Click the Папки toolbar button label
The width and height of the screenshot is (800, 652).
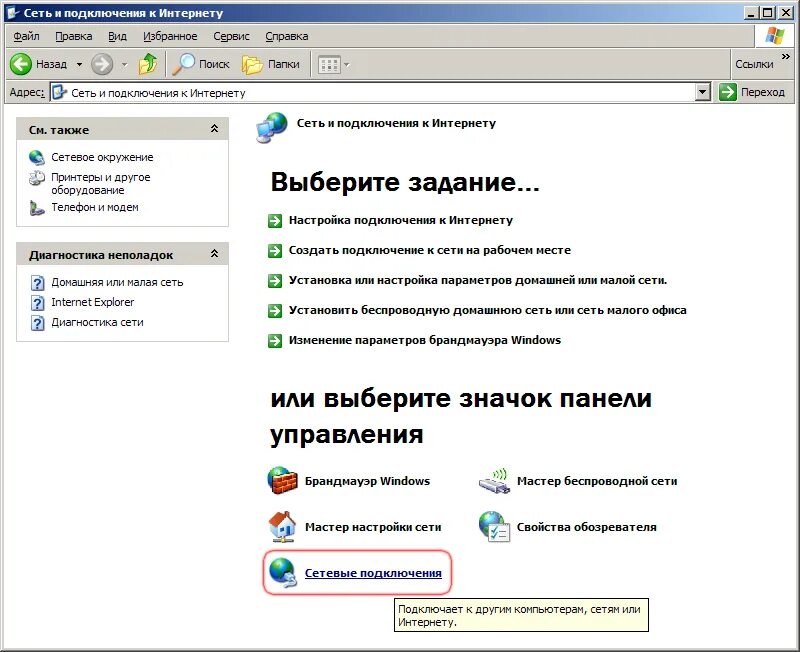click(x=284, y=64)
